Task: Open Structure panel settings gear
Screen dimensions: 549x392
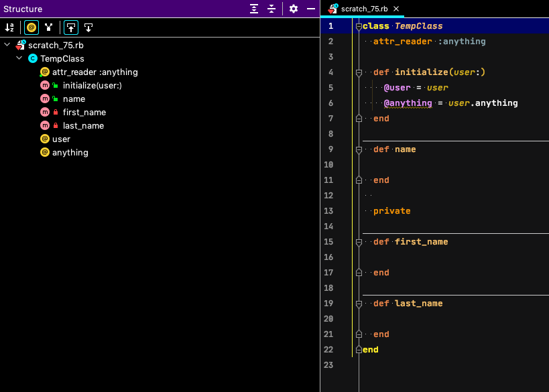Action: 294,9
